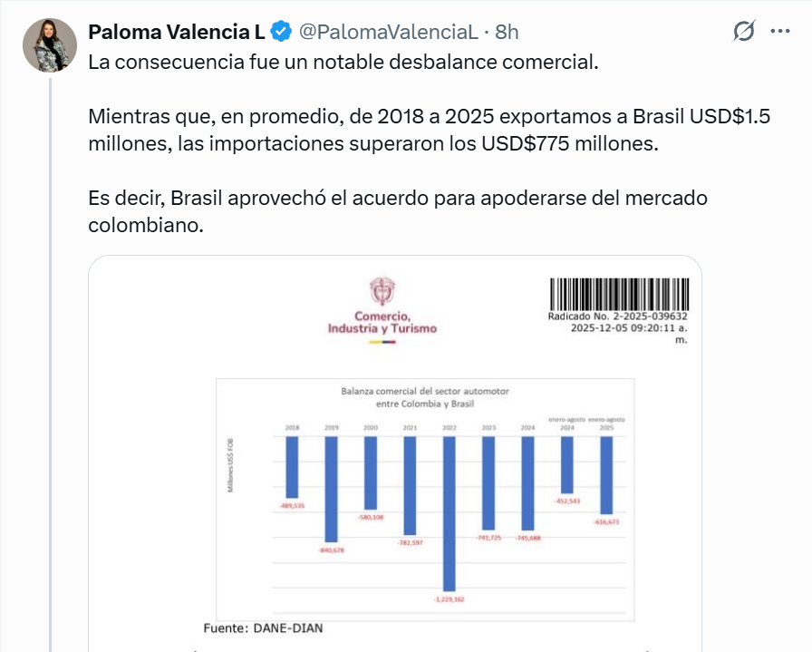This screenshot has width=812, height=652.
Task: Open the three-dot more options menu
Action: point(779,32)
